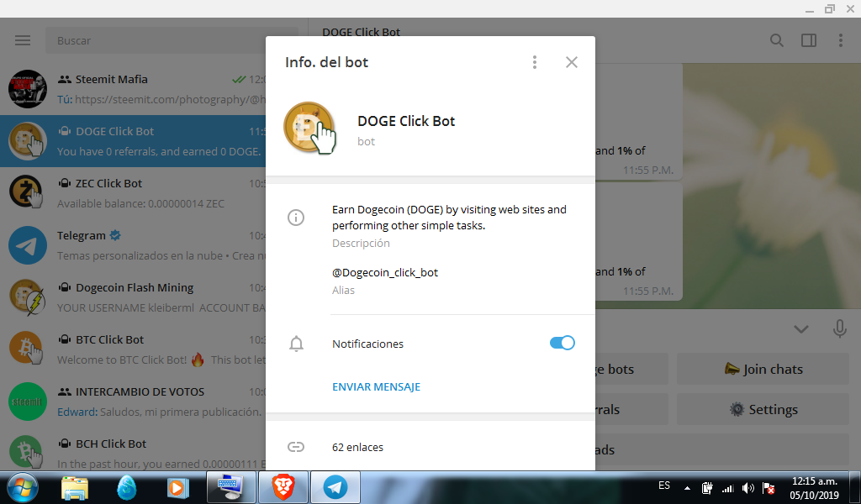Viewport: 861px width, 504px height.
Task: Click ENVIAR MENSAJE link
Action: (376, 386)
